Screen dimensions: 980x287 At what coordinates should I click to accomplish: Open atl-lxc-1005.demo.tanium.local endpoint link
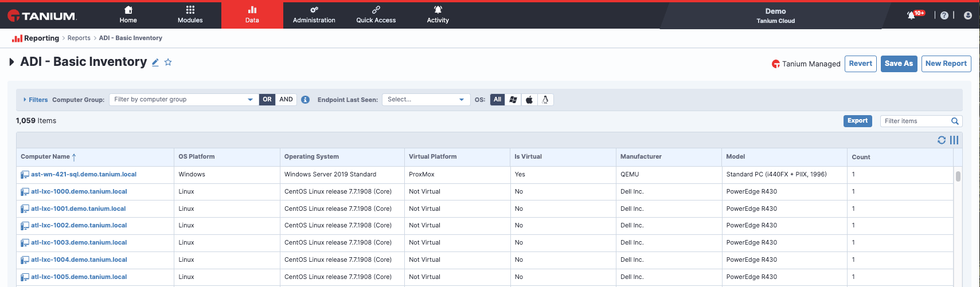tap(79, 277)
